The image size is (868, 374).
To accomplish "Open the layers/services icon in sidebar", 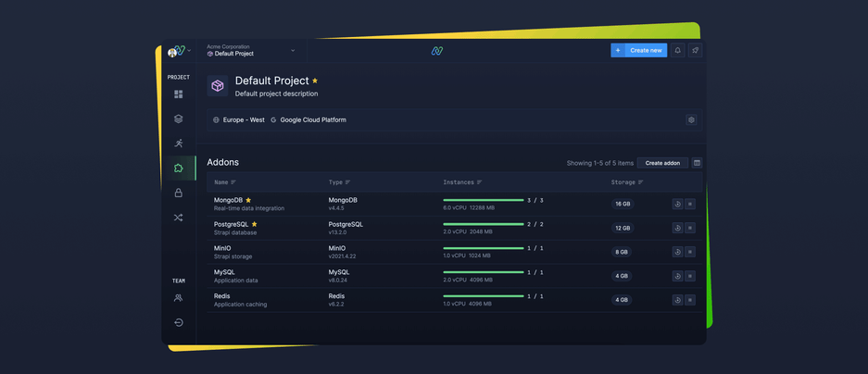I will coord(178,118).
